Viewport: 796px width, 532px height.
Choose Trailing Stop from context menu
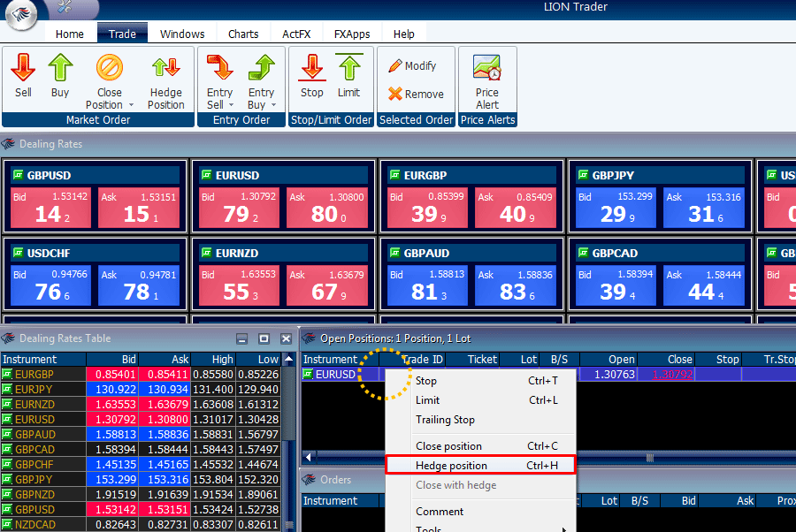(x=481, y=420)
